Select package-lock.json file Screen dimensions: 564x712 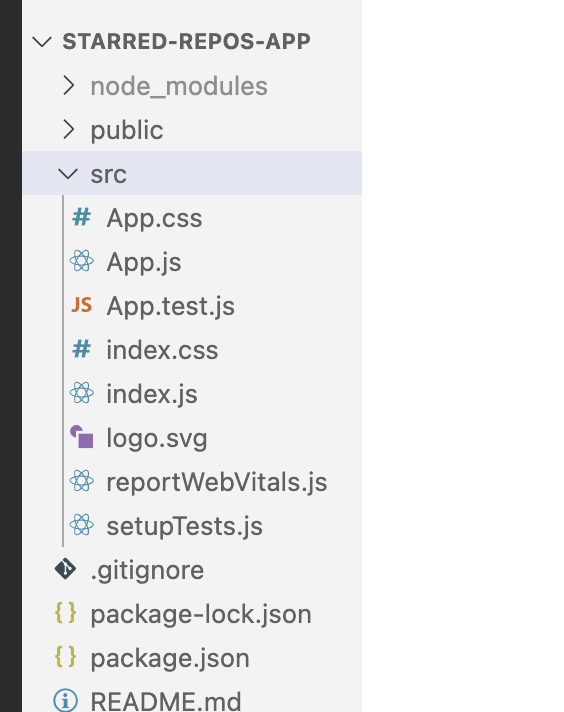pyautogui.click(x=201, y=614)
